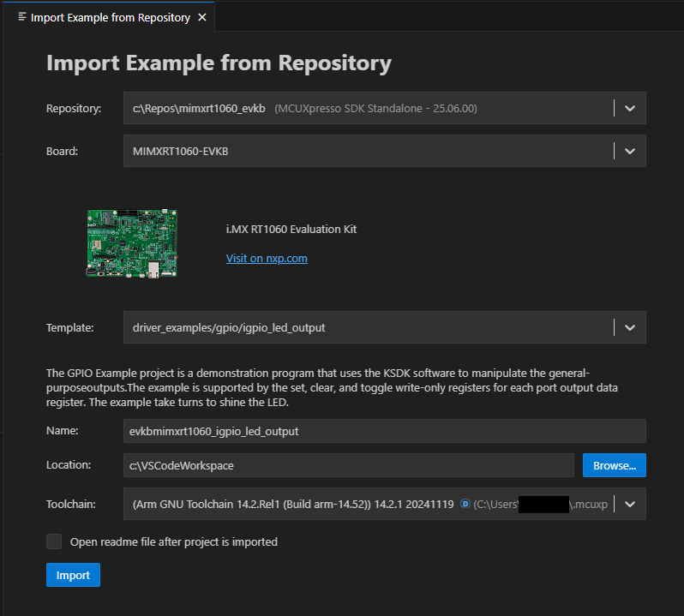The height and width of the screenshot is (616, 684).
Task: Click the MIMXRT1060-EVKB board field
Action: tap(369, 151)
